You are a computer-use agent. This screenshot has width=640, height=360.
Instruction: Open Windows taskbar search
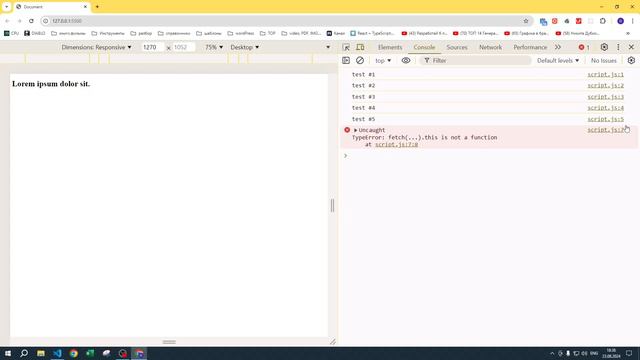point(24,353)
